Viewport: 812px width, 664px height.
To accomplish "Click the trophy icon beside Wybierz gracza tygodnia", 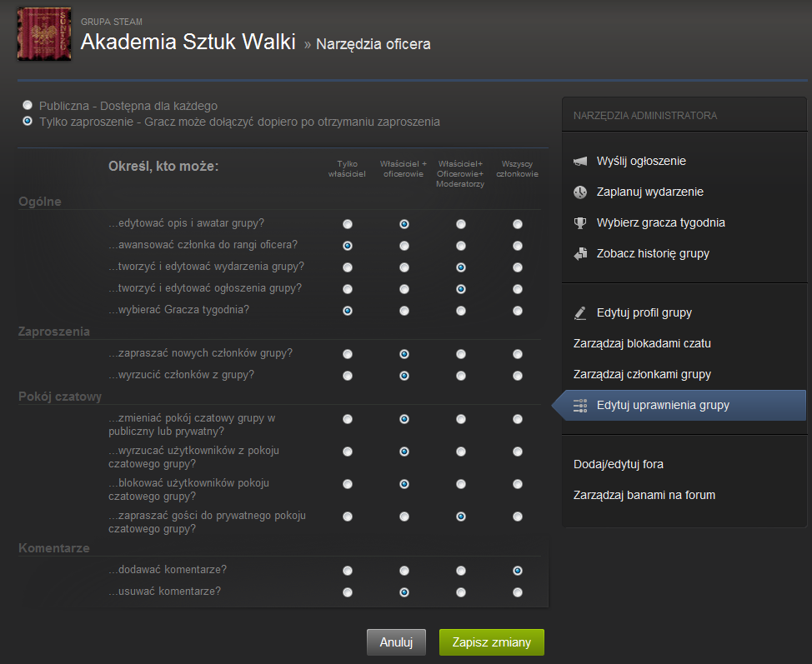I will (x=581, y=223).
